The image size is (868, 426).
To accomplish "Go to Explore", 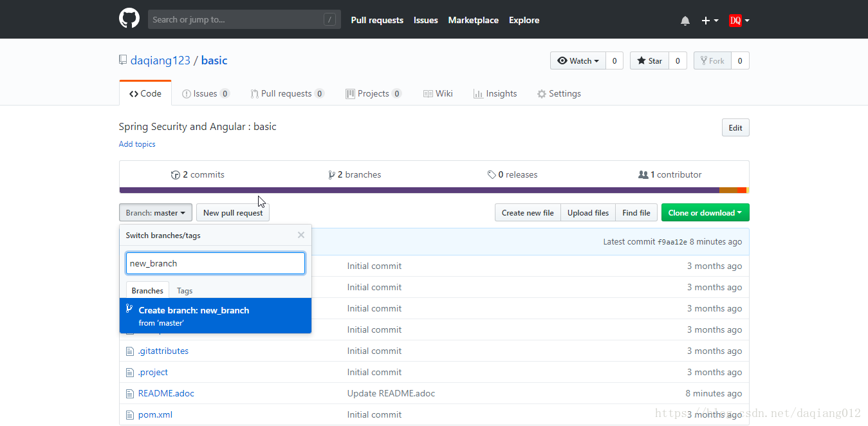I will pos(524,20).
